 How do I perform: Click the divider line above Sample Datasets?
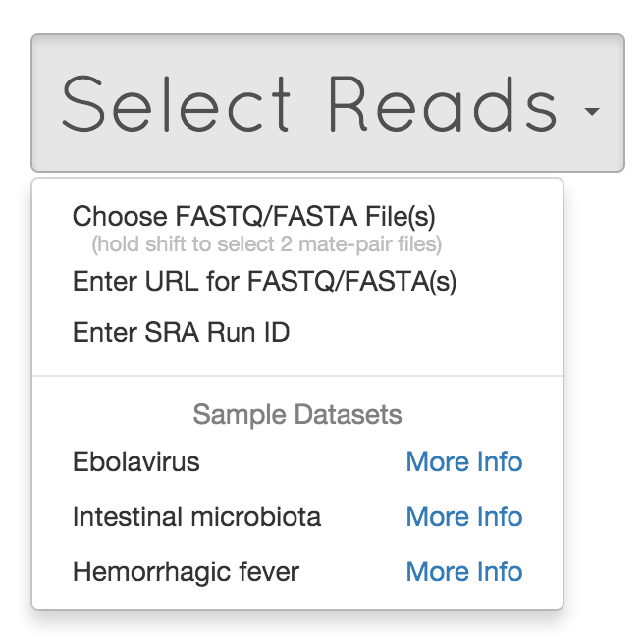point(297,376)
